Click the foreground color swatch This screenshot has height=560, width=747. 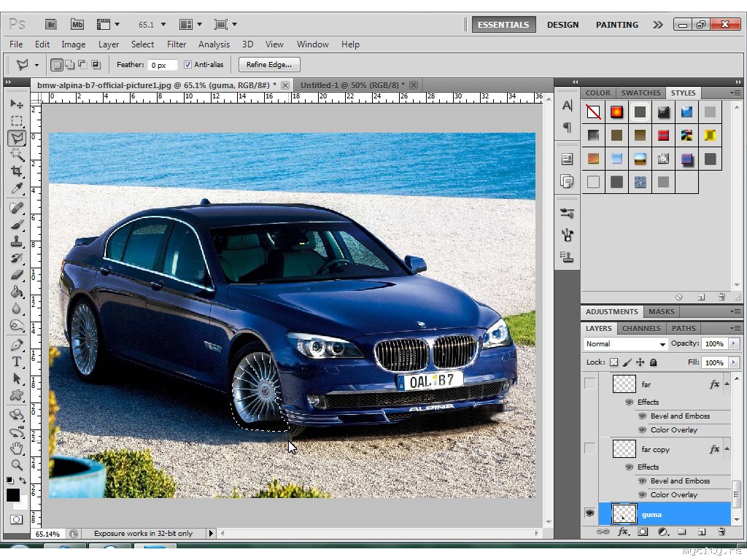tap(13, 495)
